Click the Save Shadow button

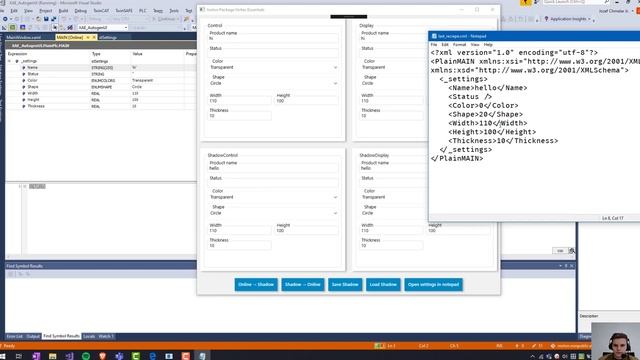click(345, 284)
